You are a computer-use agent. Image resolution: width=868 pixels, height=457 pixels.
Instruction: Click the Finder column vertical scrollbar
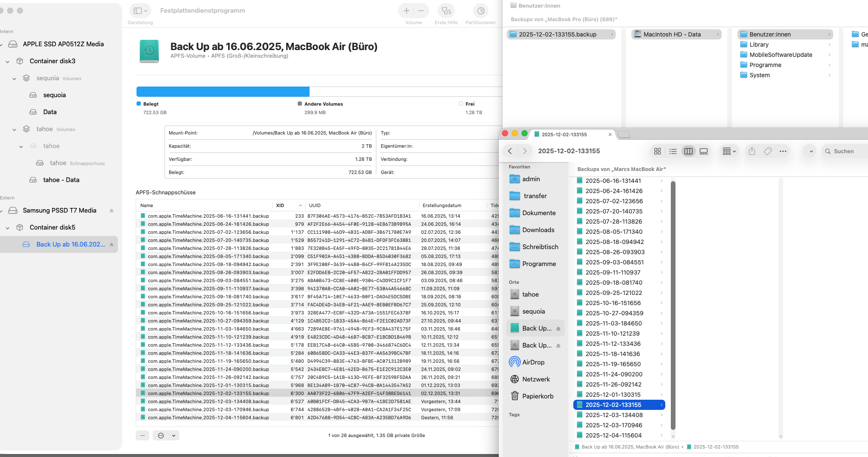673,306
